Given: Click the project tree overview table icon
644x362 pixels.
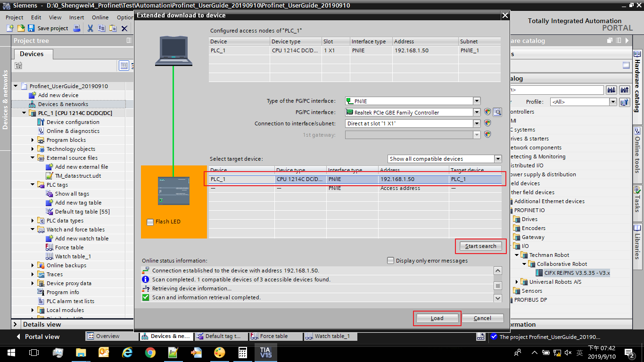Looking at the screenshot, I should tap(124, 66).
